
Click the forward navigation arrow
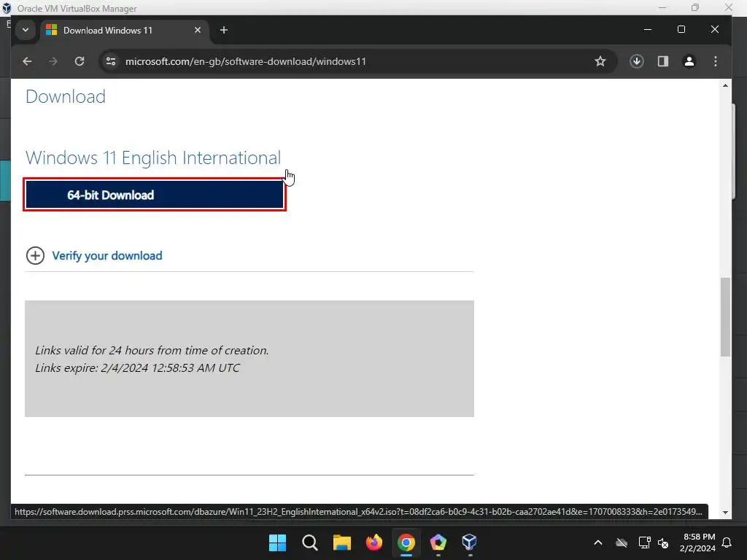(x=53, y=61)
